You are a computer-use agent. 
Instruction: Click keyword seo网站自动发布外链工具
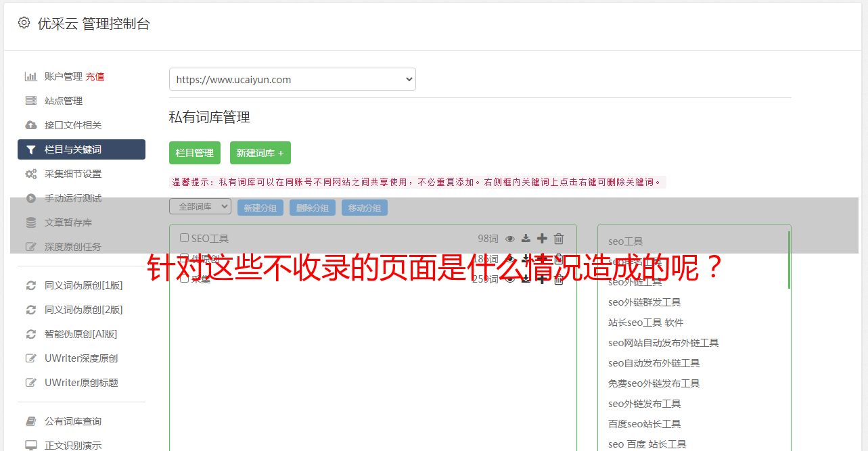(x=664, y=343)
